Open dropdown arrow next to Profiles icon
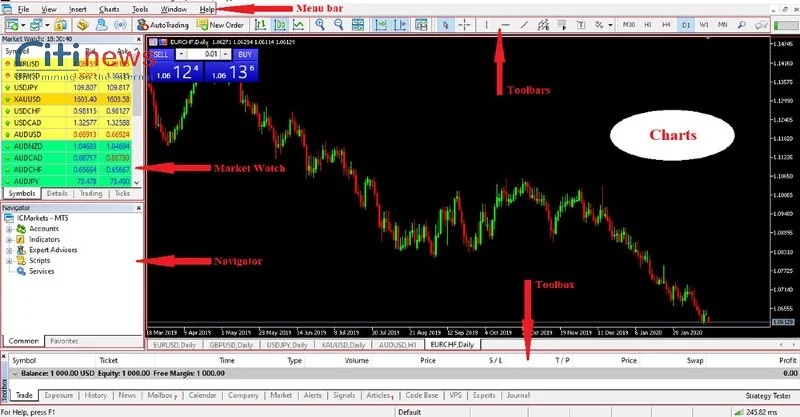800x417 pixels. click(x=47, y=24)
